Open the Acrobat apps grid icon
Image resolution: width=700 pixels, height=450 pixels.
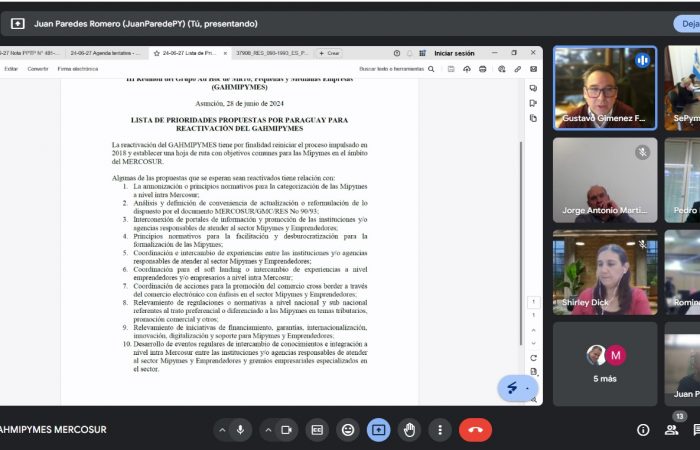point(422,53)
